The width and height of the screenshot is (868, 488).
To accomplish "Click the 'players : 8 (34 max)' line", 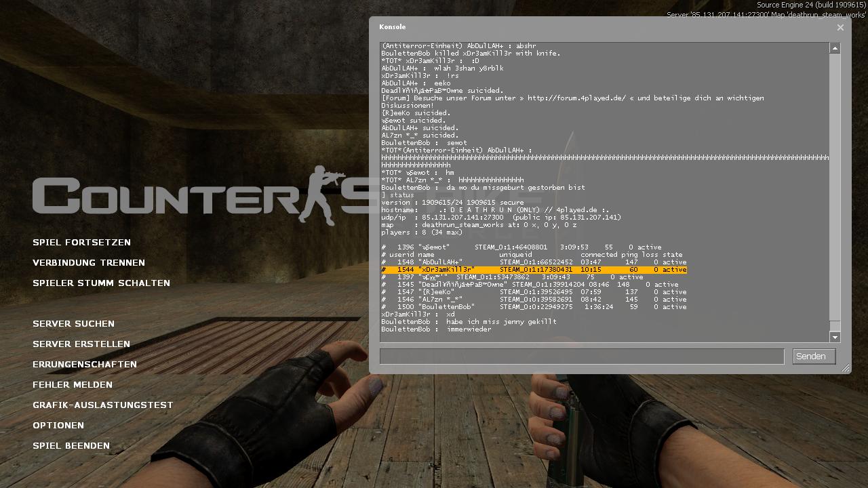I will [x=422, y=232].
